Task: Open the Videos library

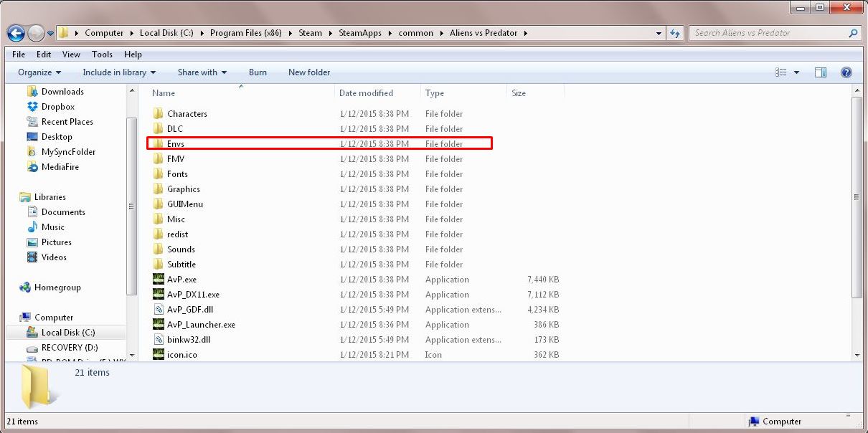Action: tap(54, 257)
